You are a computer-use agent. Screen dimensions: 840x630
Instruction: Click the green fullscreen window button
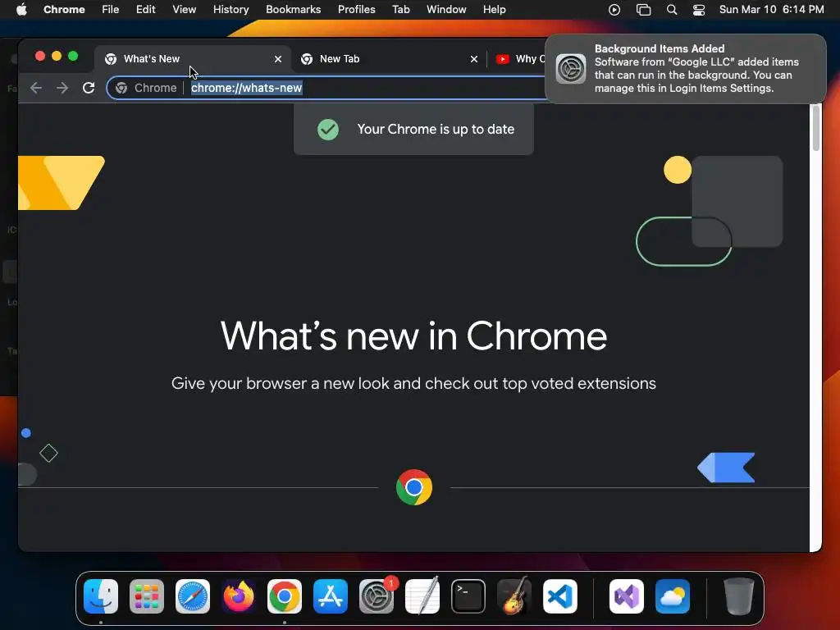pyautogui.click(x=73, y=57)
